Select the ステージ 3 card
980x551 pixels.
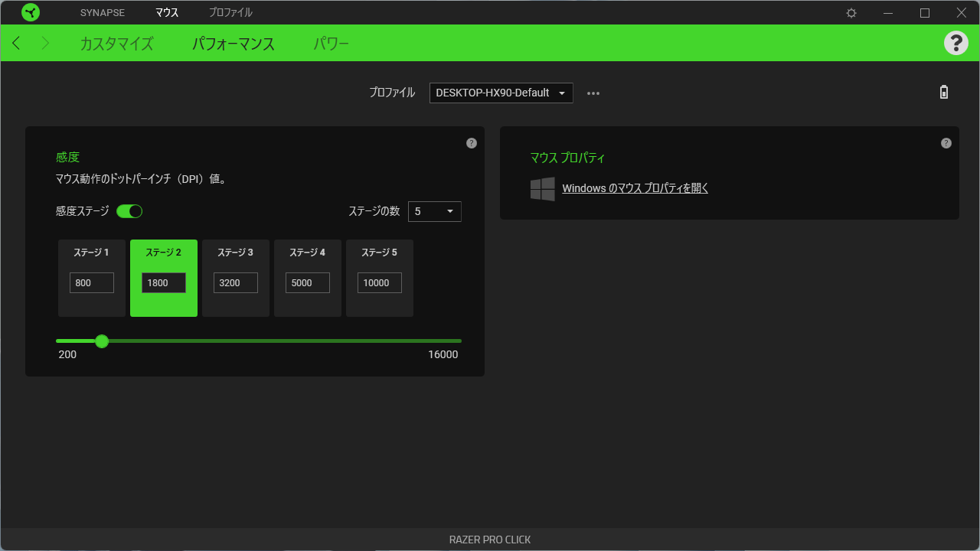click(236, 278)
